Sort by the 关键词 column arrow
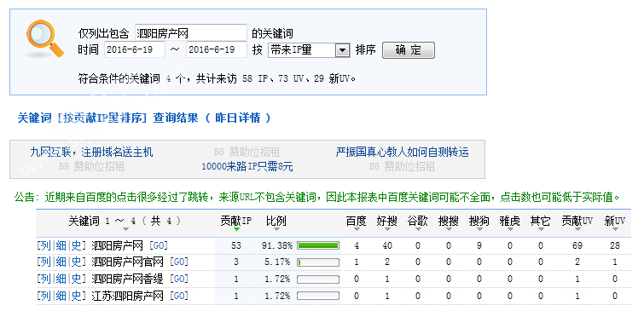The image size is (644, 311). tap(125, 229)
